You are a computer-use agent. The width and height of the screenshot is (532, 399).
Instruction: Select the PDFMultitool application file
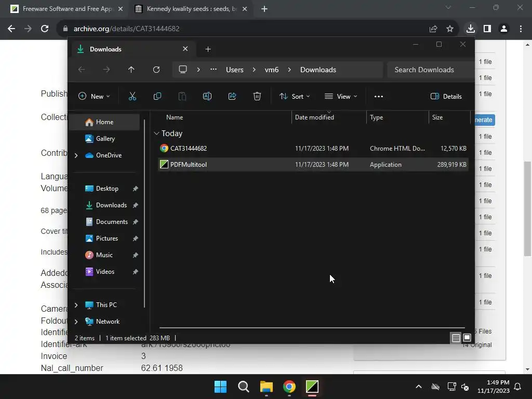[313, 165]
